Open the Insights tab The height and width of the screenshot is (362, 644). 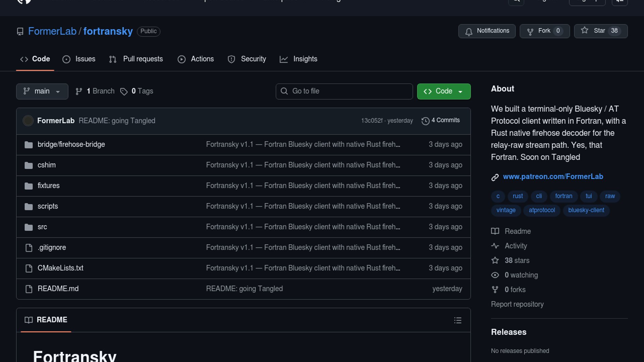(x=298, y=59)
